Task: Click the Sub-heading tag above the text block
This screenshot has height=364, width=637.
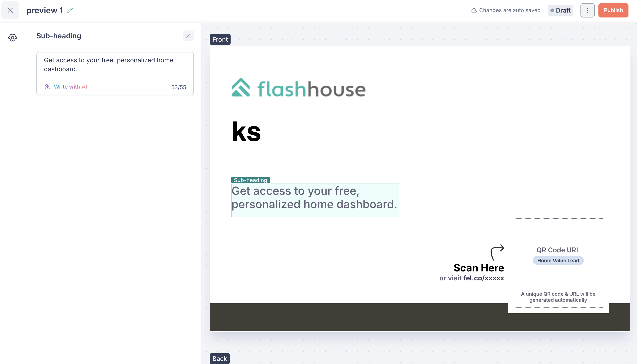Action: (x=250, y=180)
